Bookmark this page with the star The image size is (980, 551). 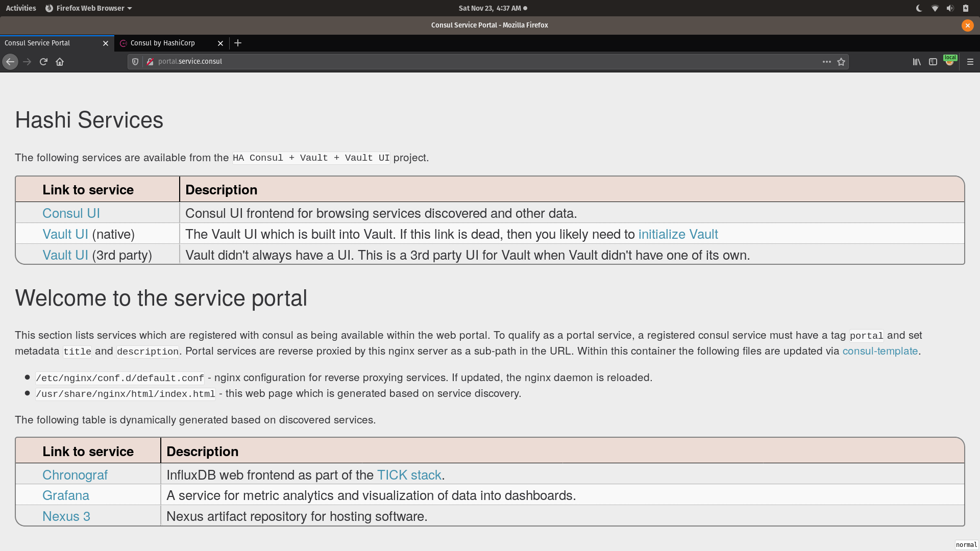click(x=841, y=62)
